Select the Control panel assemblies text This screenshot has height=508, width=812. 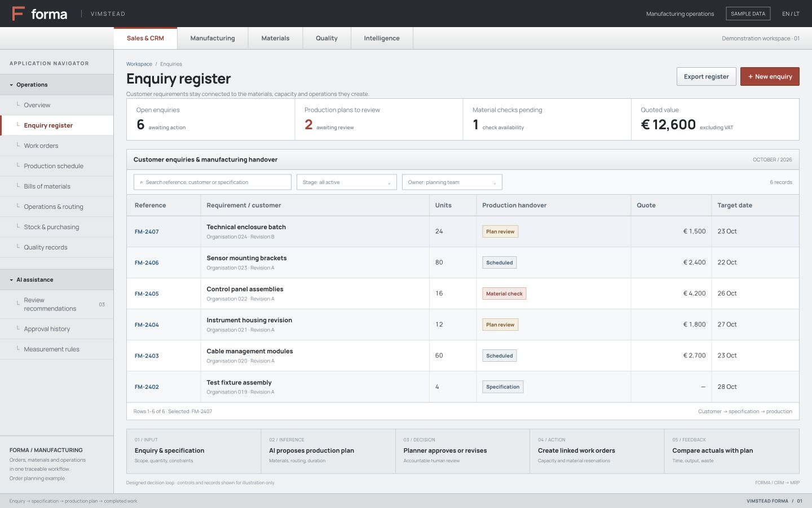245,289
